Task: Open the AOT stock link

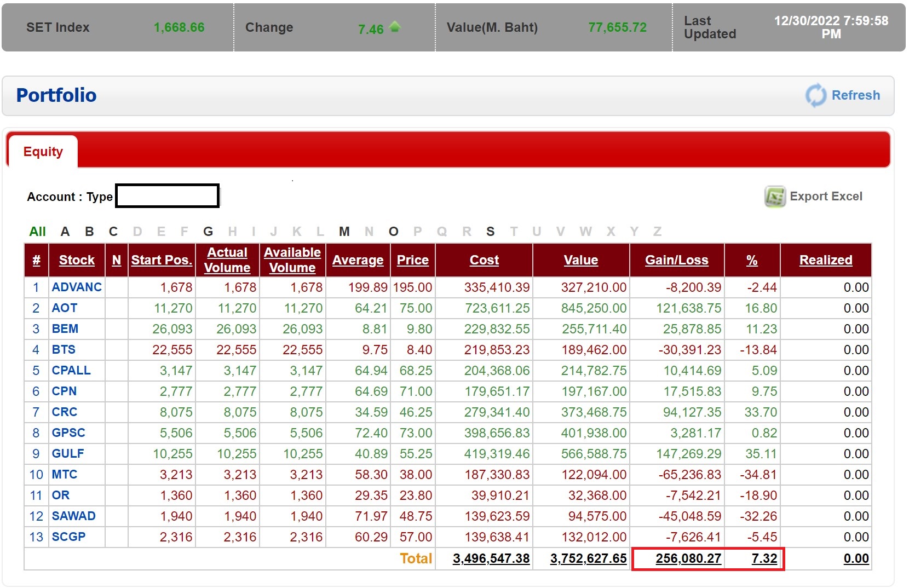Action: (x=64, y=308)
